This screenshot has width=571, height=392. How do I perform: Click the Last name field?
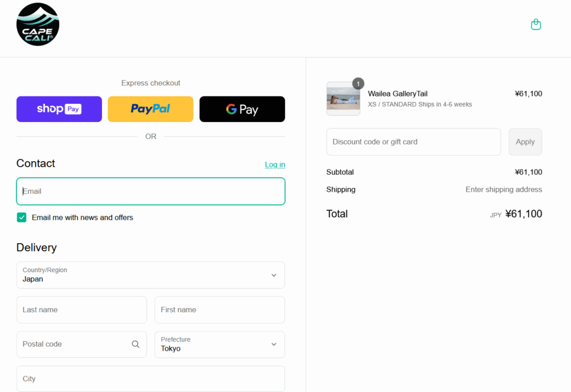pos(81,309)
